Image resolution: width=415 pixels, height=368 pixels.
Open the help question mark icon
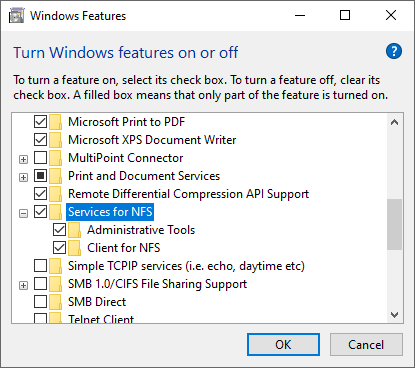(x=394, y=51)
